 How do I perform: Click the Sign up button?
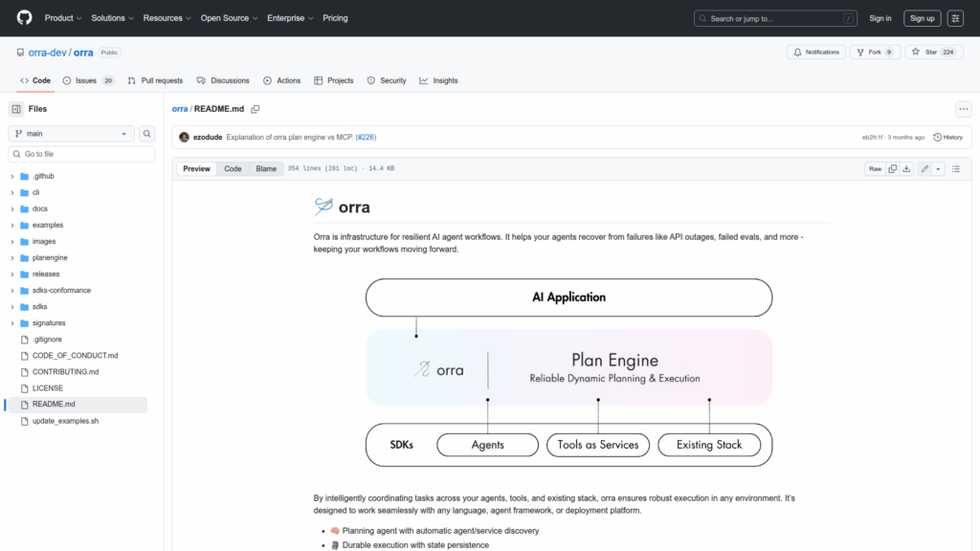pyautogui.click(x=922, y=18)
